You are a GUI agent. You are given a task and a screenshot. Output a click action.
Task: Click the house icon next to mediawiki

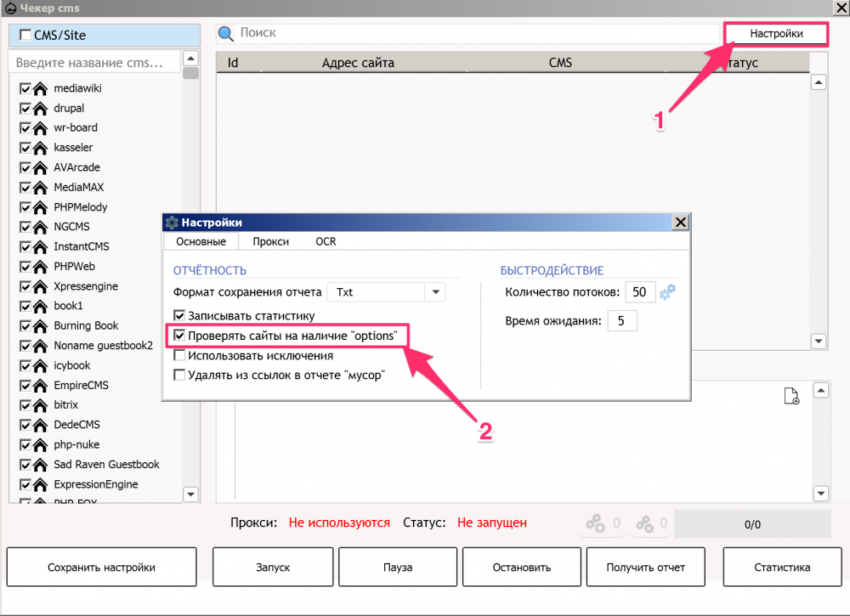[x=40, y=88]
